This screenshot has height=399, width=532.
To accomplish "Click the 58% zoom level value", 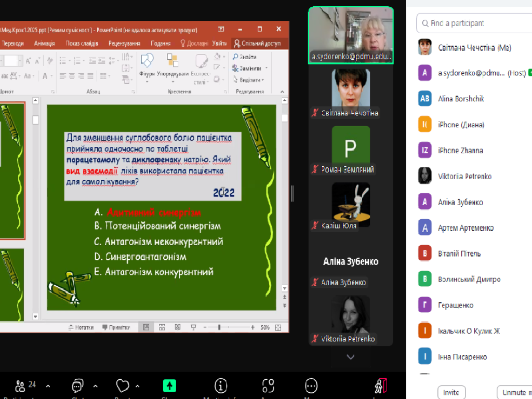I will coord(265,327).
